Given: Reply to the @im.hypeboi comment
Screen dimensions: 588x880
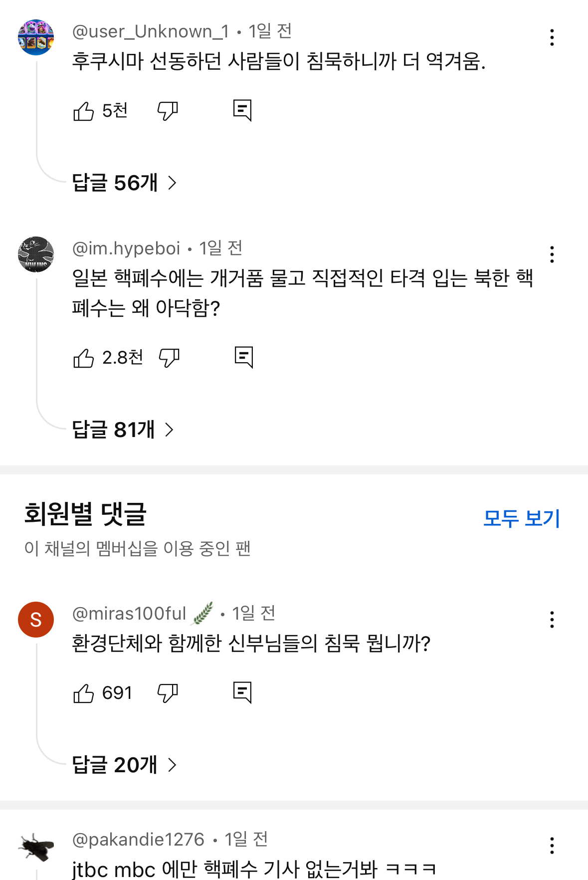Looking at the screenshot, I should click(244, 357).
